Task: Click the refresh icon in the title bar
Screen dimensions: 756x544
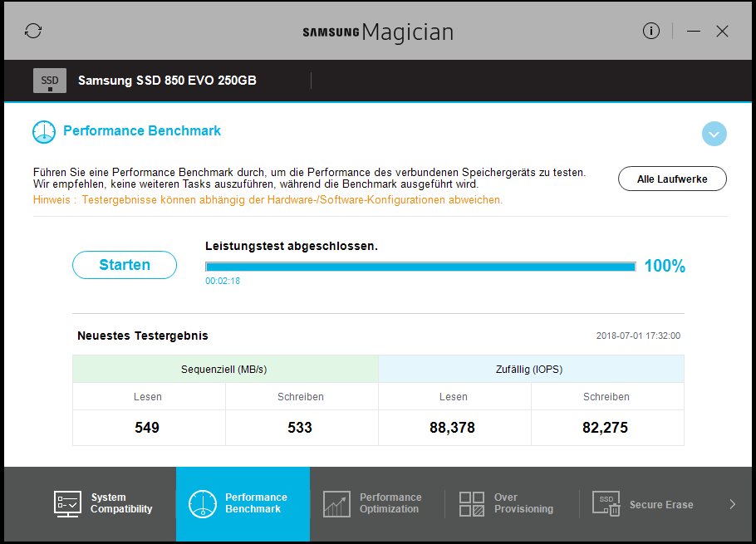Action: point(33,31)
